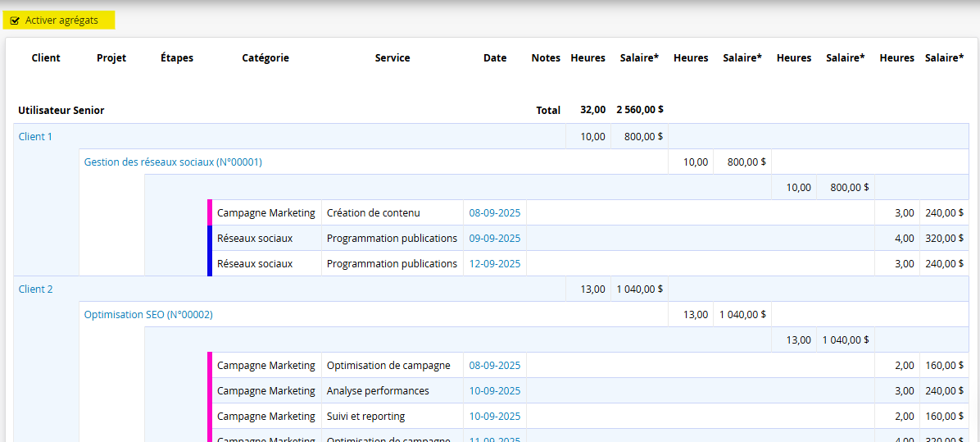Toggle the Activer agrégats checkbox

[x=16, y=21]
